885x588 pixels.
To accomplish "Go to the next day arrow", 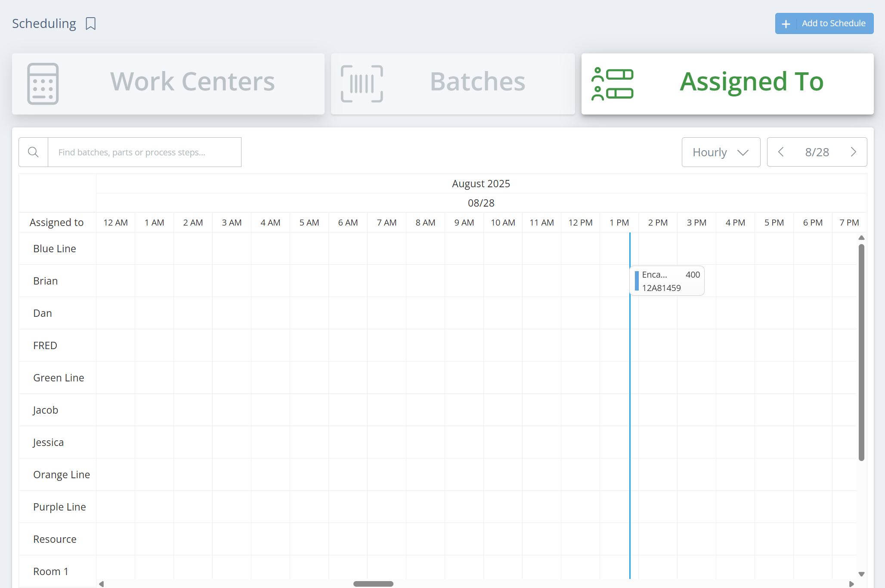I will tap(853, 152).
